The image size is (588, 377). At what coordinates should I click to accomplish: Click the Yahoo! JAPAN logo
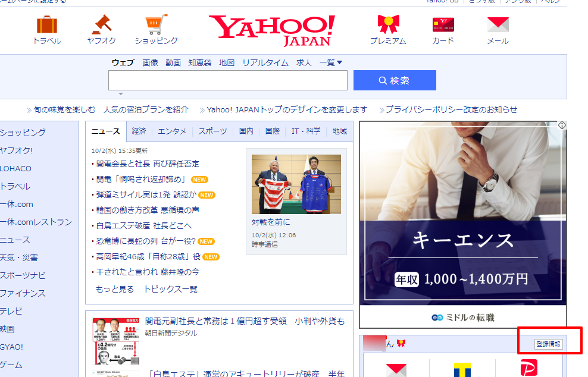(x=272, y=31)
